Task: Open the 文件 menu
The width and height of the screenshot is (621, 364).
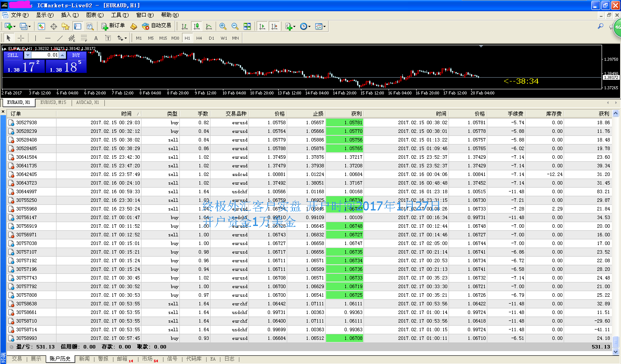Action: (19, 15)
